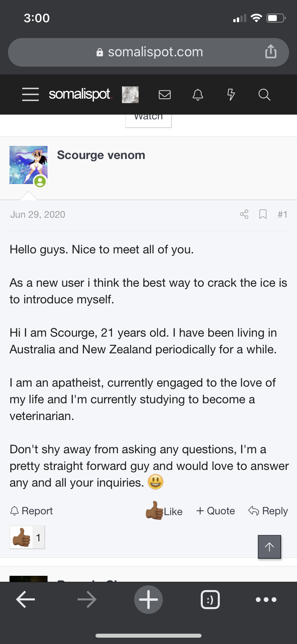Quote this post
The height and width of the screenshot is (644, 297).
[215, 511]
